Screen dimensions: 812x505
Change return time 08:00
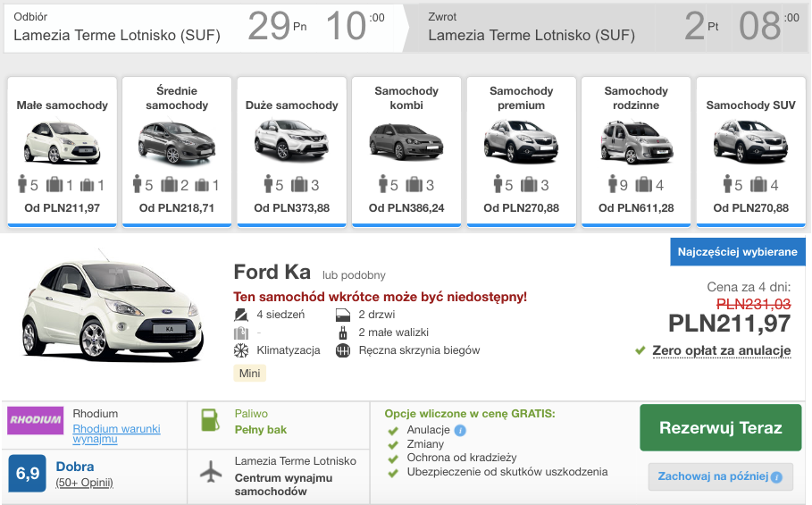[769, 26]
